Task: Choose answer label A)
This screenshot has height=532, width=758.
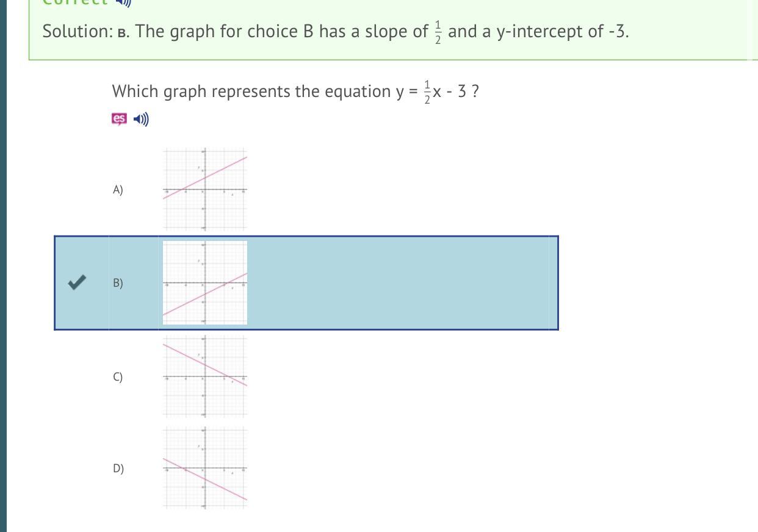Action: point(118,190)
